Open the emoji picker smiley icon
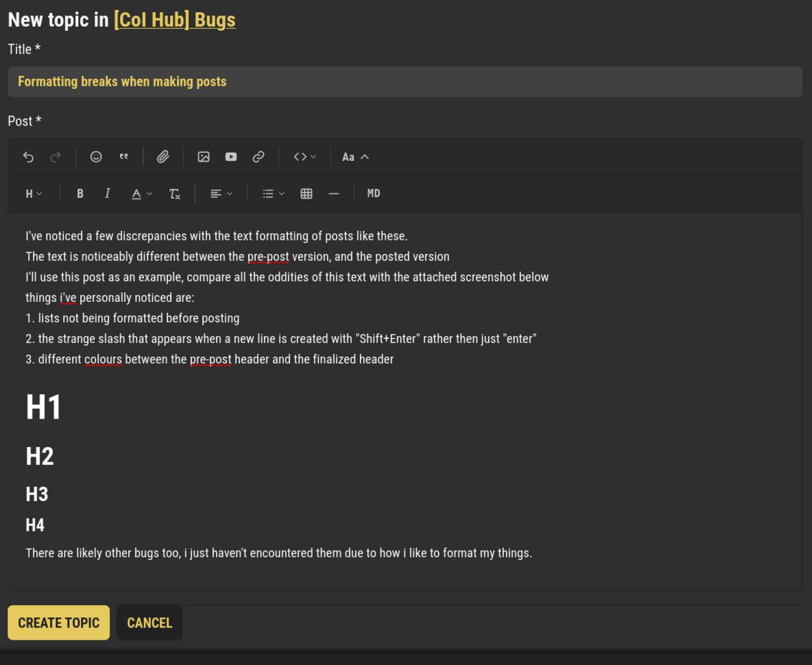 click(x=96, y=157)
